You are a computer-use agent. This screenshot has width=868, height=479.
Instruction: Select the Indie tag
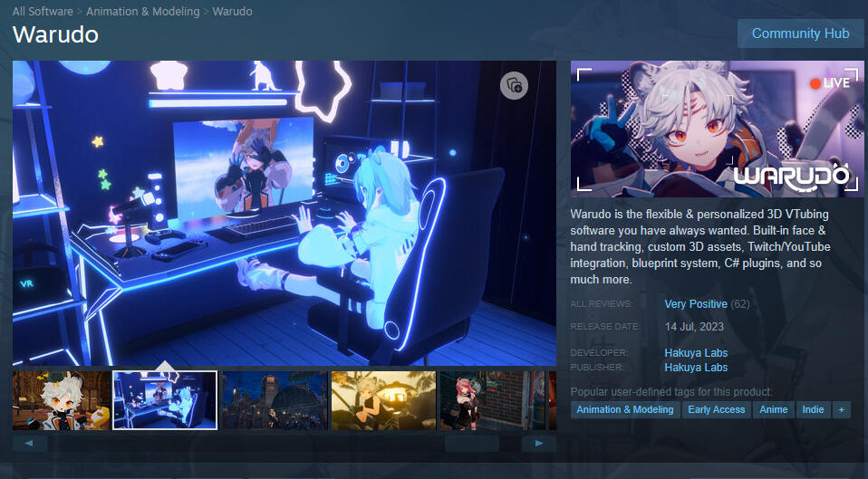(813, 409)
